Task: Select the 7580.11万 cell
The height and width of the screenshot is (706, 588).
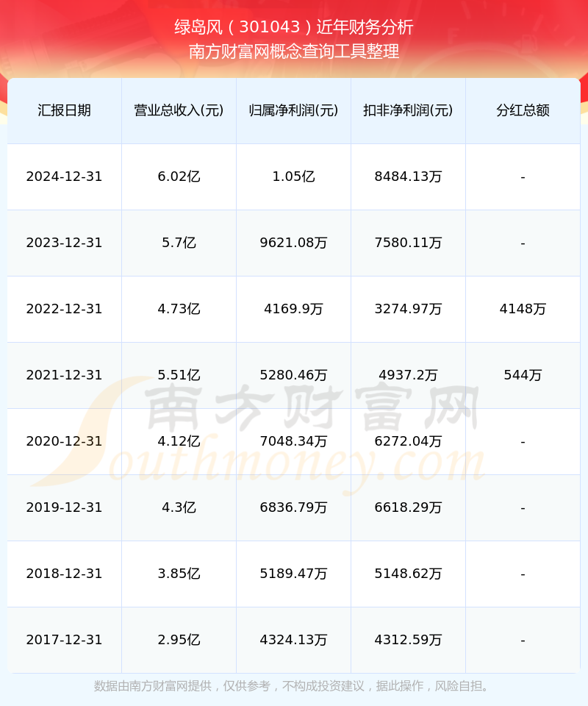Action: [x=408, y=243]
